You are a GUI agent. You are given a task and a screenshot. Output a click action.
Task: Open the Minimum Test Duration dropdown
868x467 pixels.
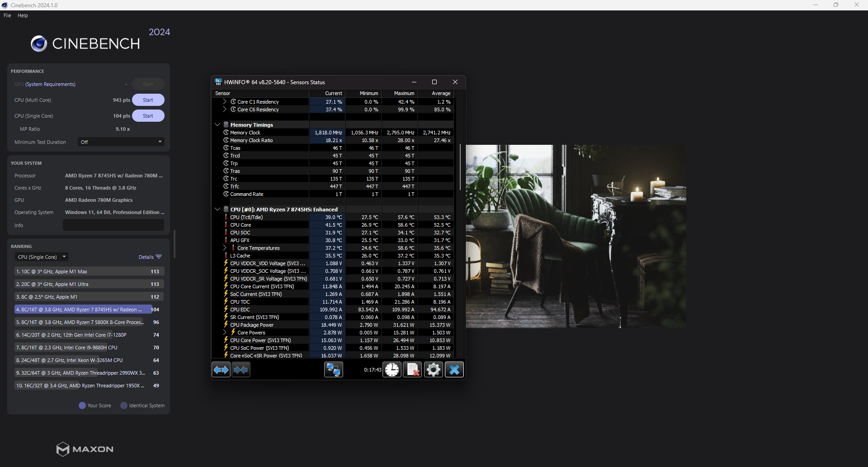click(121, 142)
